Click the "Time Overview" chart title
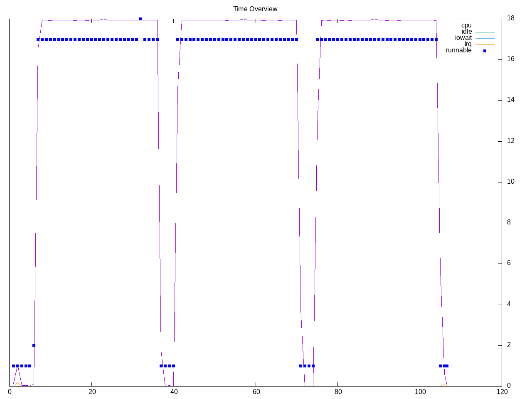 [255, 9]
